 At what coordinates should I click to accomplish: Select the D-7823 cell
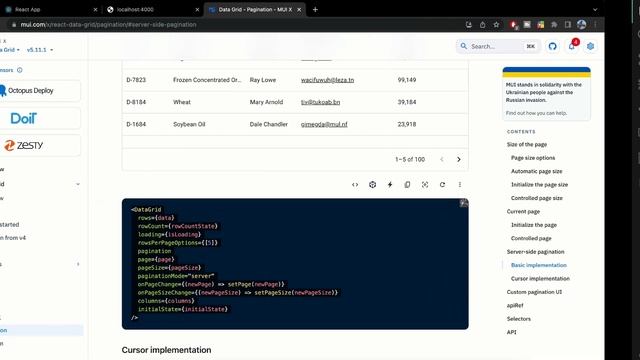pyautogui.click(x=136, y=80)
